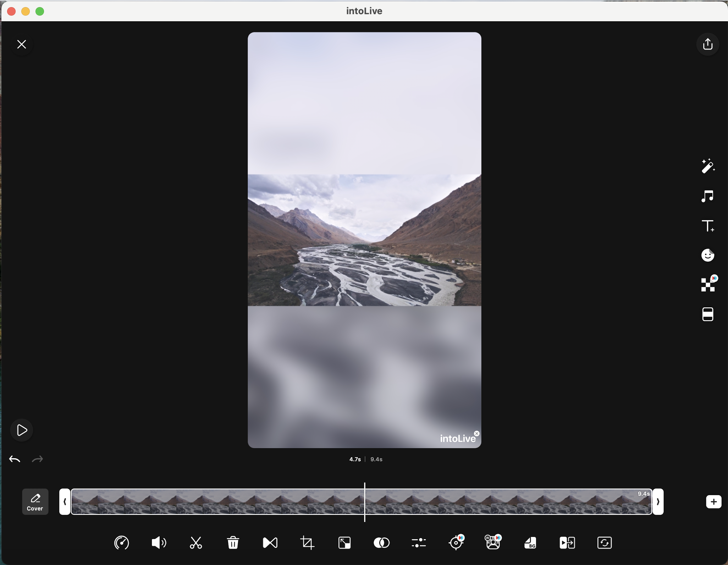Select the crop tool icon
728x565 pixels.
coord(306,543)
